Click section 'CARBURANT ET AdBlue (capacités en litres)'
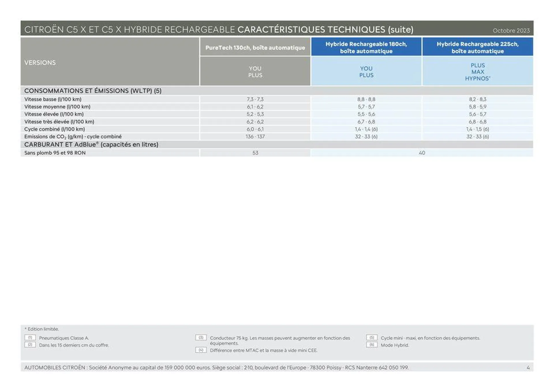The height and width of the screenshot is (392, 554). [91, 144]
